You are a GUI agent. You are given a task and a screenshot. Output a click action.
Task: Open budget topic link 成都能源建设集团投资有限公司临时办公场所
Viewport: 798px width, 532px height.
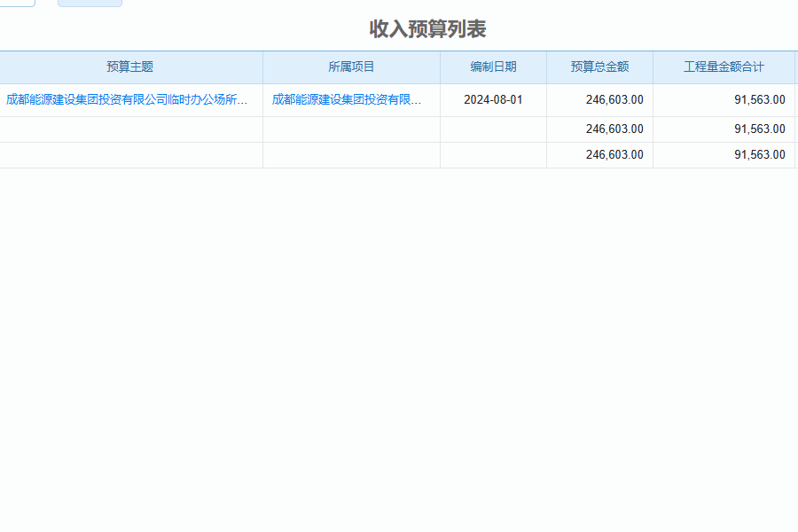click(127, 100)
